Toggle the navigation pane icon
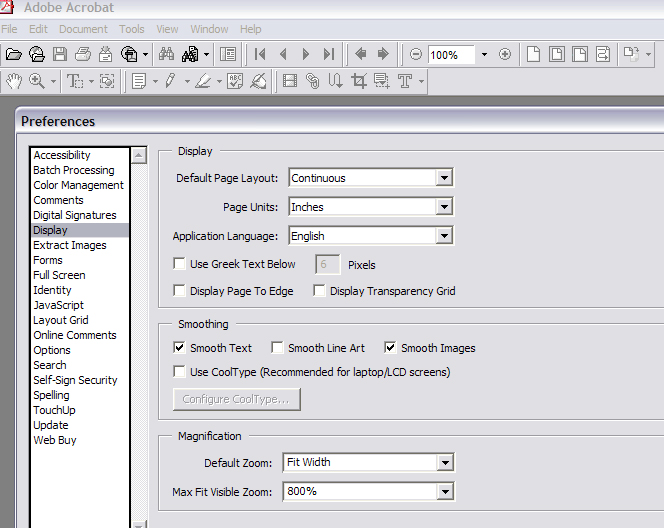 coord(228,54)
